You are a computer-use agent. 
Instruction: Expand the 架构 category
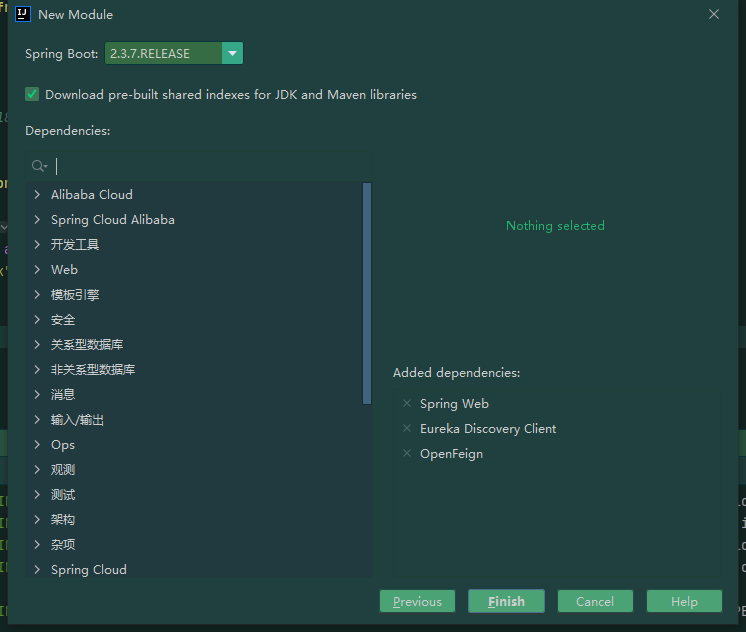[37, 519]
